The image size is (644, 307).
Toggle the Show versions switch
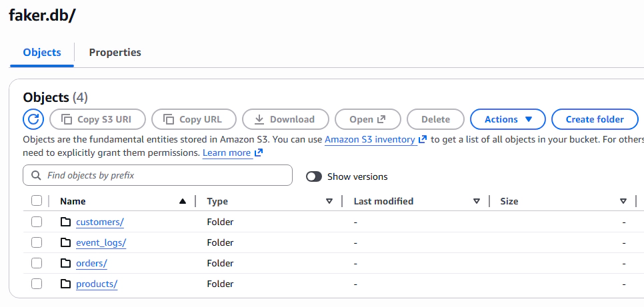[314, 176]
